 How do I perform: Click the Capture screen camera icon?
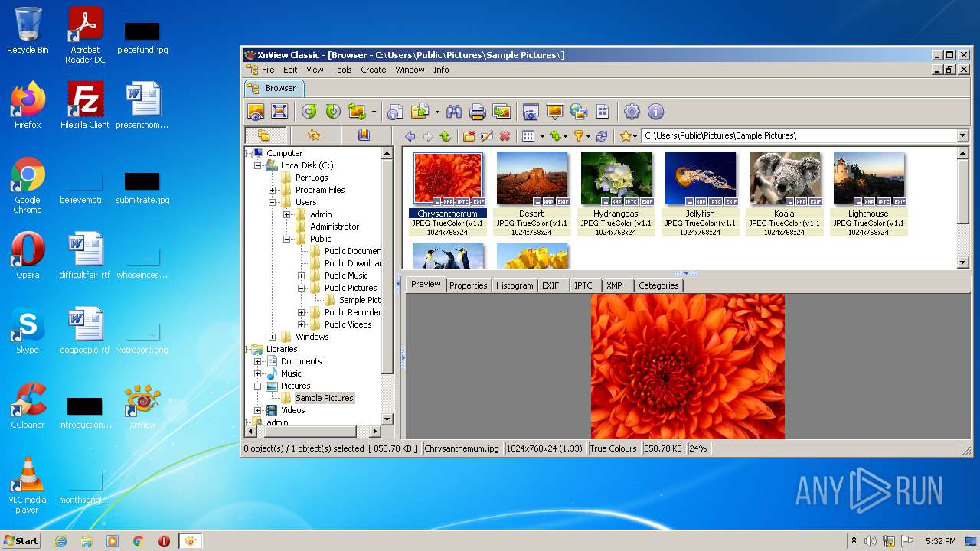[531, 112]
